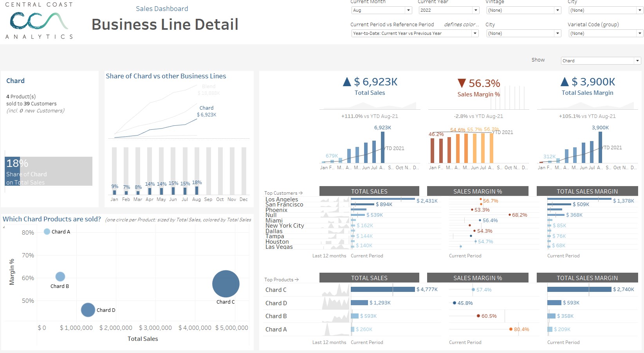Select the Chard B row in Top Products
The image size is (644, 353).
(276, 316)
